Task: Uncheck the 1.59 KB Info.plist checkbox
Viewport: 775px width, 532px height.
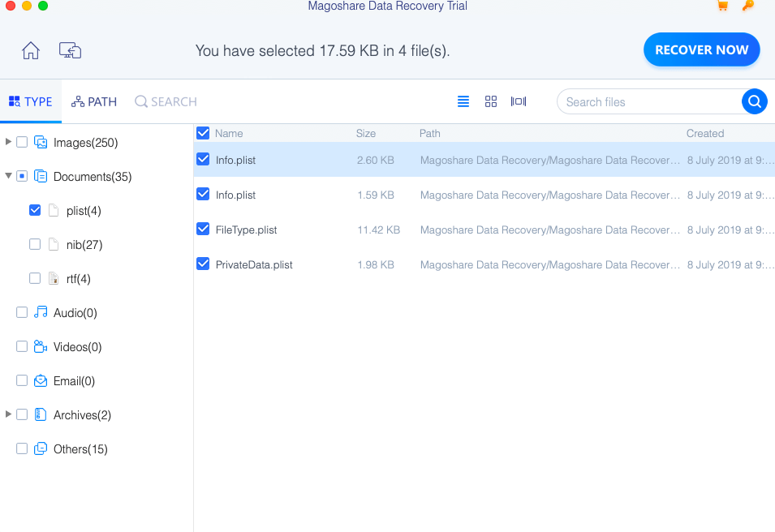Action: (x=203, y=194)
